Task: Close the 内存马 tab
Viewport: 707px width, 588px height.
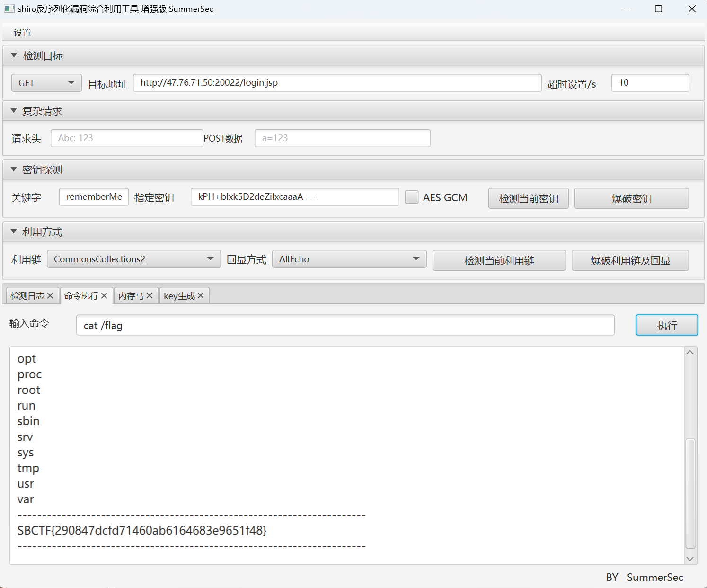Action: (x=150, y=295)
